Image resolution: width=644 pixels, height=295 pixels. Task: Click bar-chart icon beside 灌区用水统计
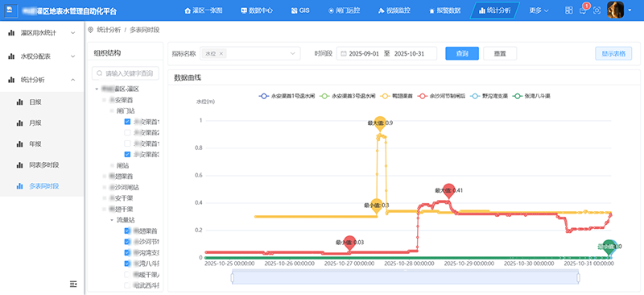pyautogui.click(x=11, y=33)
